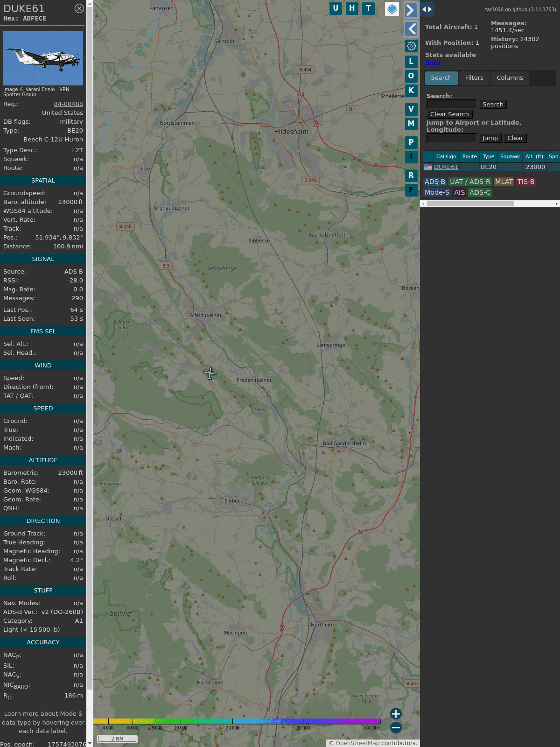Click the settings gear icon

point(411,46)
